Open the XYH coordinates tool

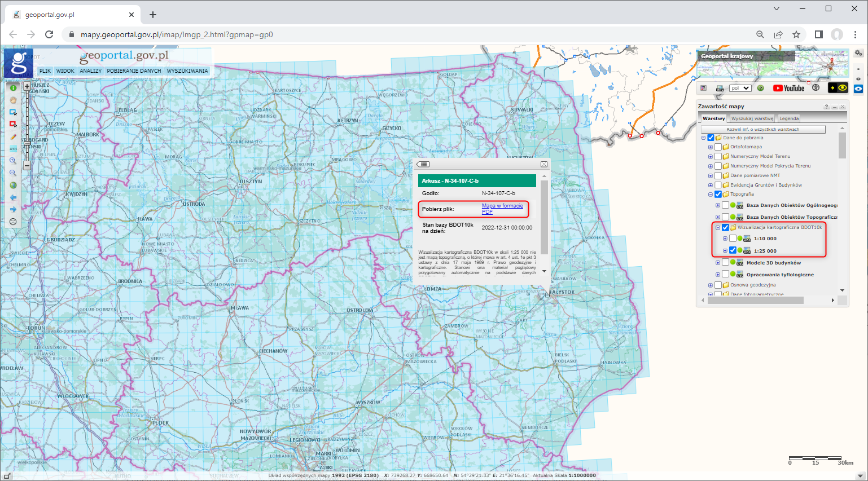coord(13,149)
